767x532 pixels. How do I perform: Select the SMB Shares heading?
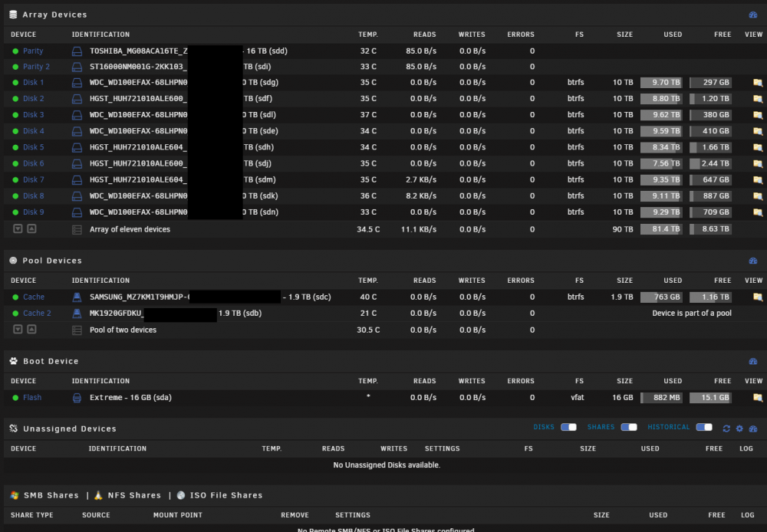click(51, 495)
